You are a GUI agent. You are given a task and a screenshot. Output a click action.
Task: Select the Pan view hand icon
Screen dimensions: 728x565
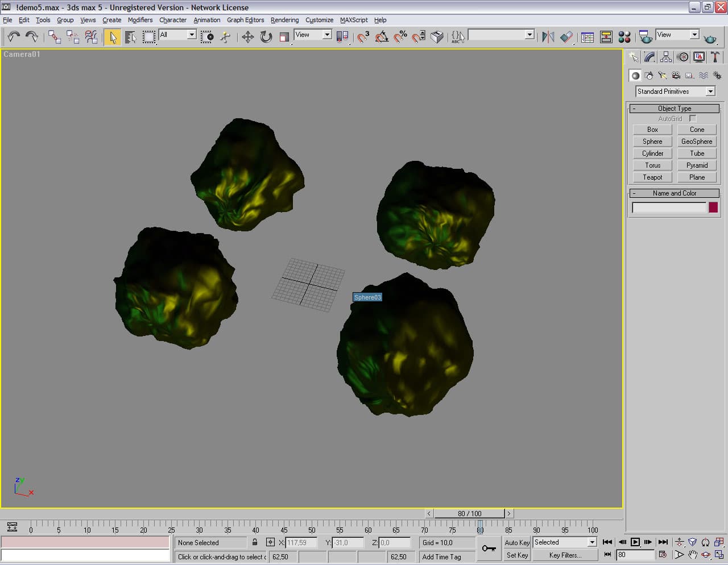tap(692, 555)
